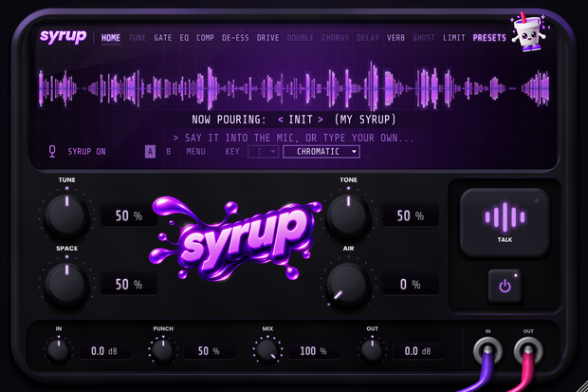Switch to the TUNE tab
The width and height of the screenshot is (588, 392).
(x=138, y=38)
